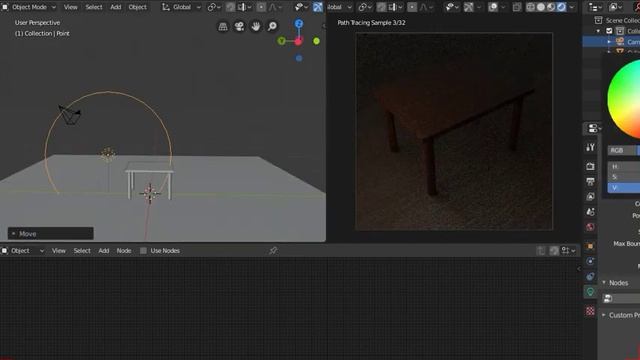Toggle the Collection checkbox in the outliner

[609, 31]
